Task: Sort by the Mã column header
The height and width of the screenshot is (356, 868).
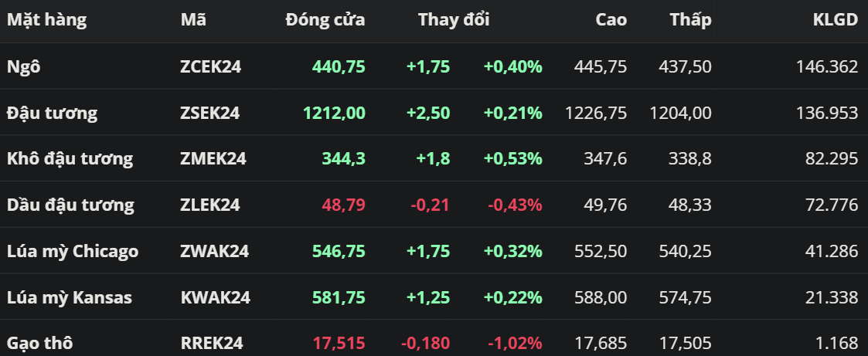Action: tap(193, 20)
